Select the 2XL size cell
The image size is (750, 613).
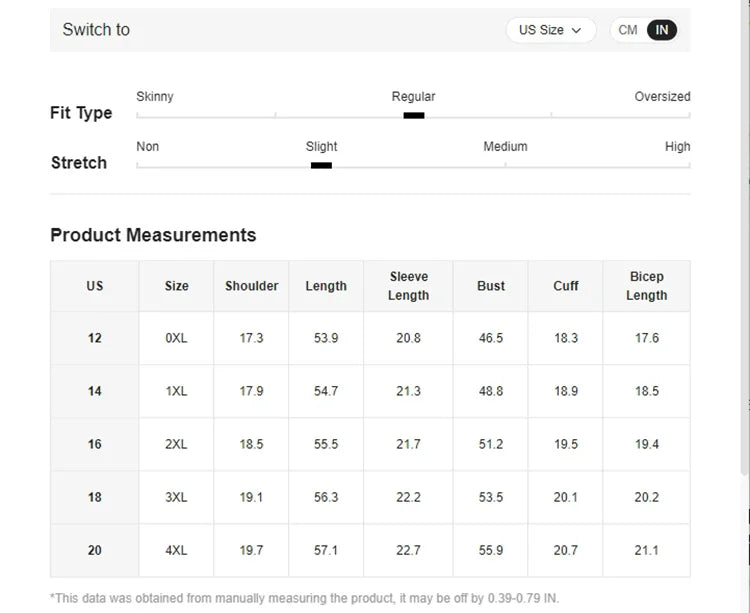176,444
